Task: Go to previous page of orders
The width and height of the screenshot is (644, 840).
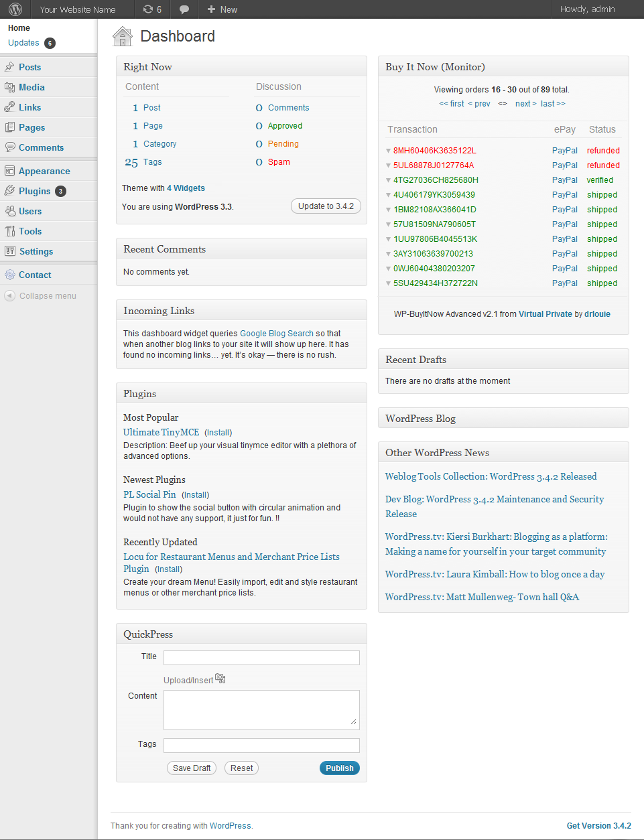Action: tap(479, 104)
